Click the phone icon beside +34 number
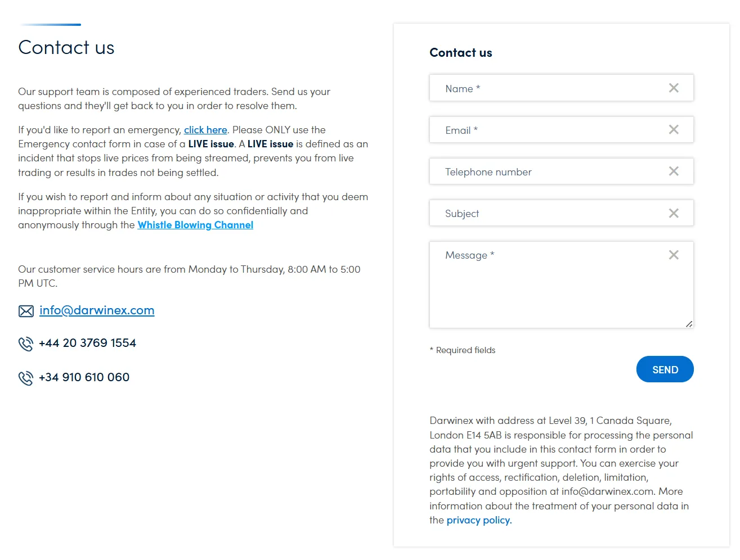The height and width of the screenshot is (560, 740). click(x=26, y=378)
